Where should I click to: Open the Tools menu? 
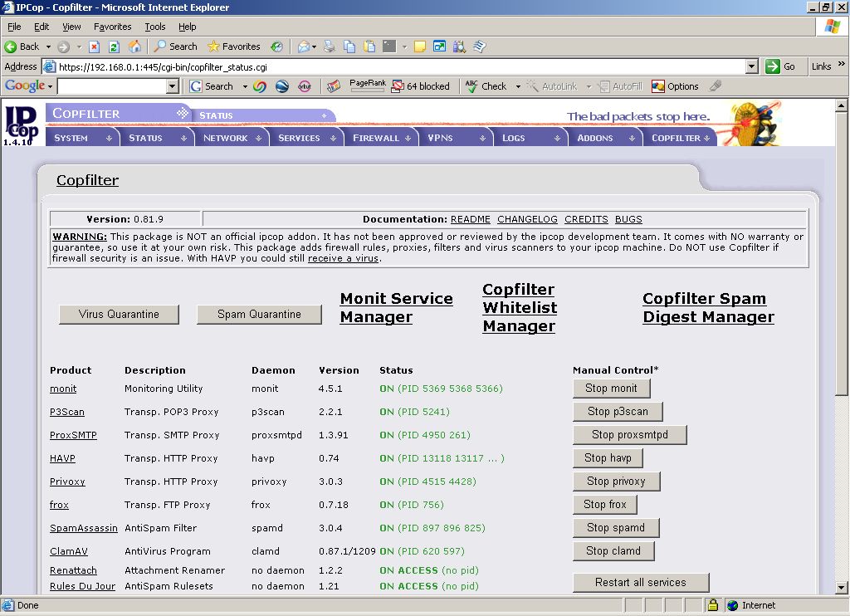pyautogui.click(x=155, y=27)
